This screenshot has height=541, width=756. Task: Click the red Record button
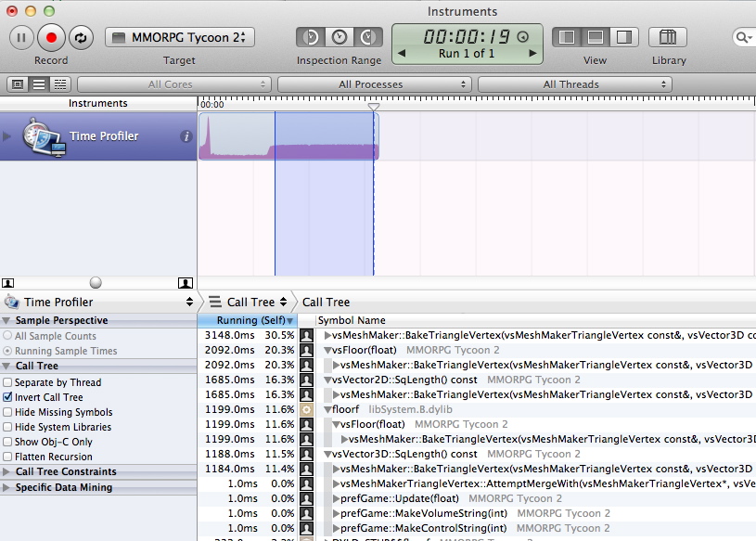point(51,38)
